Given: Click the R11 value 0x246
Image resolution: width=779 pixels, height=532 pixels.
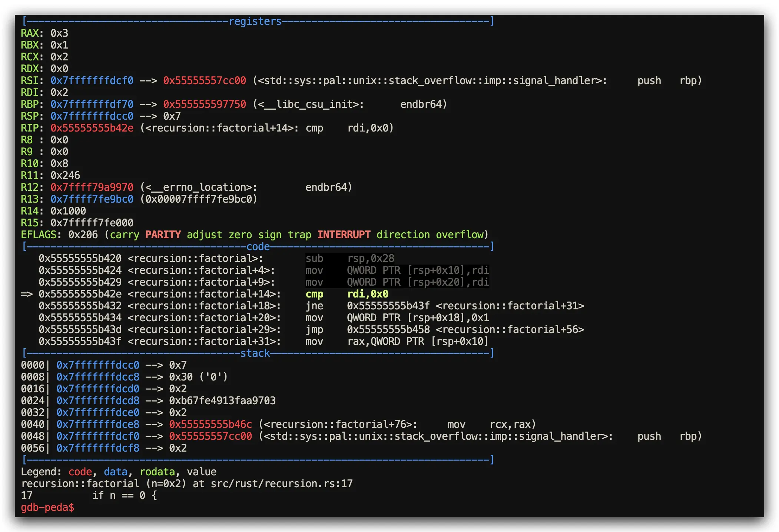Looking at the screenshot, I should [x=65, y=176].
